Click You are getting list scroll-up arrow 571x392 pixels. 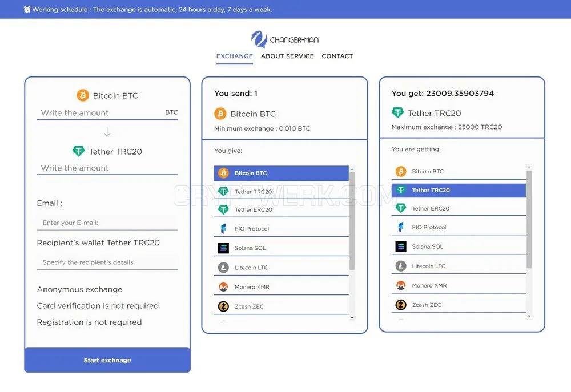(529, 167)
